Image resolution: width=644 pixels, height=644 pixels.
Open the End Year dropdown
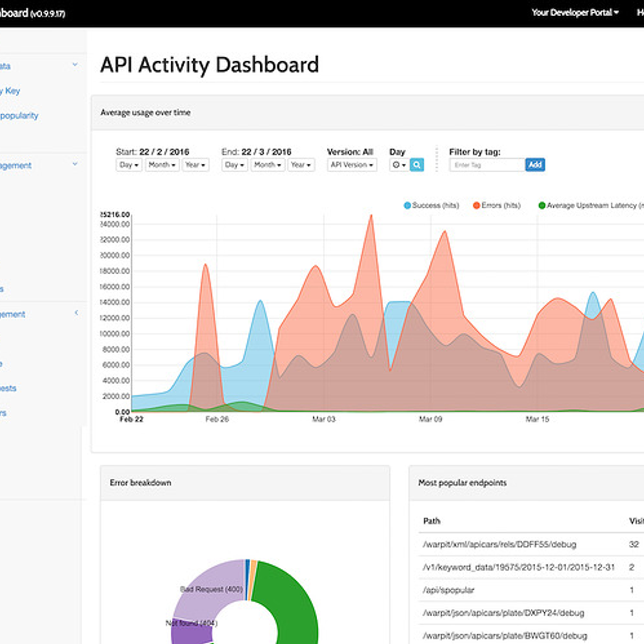point(301,165)
